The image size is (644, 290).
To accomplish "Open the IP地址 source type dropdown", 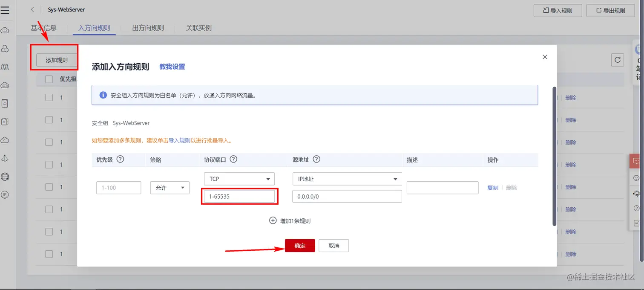I will tap(347, 179).
